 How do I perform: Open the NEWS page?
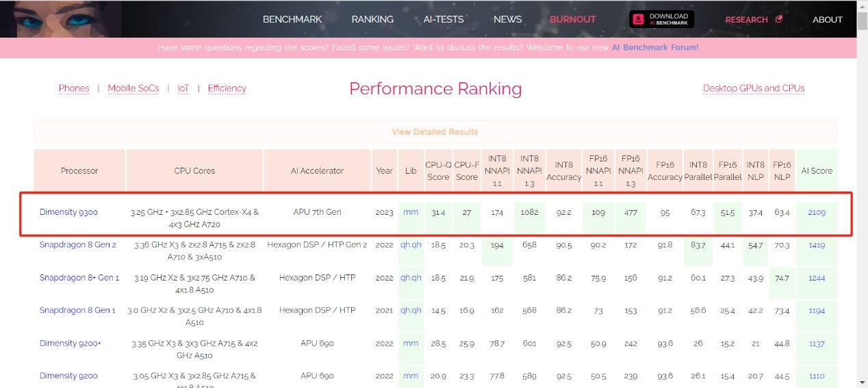point(507,19)
